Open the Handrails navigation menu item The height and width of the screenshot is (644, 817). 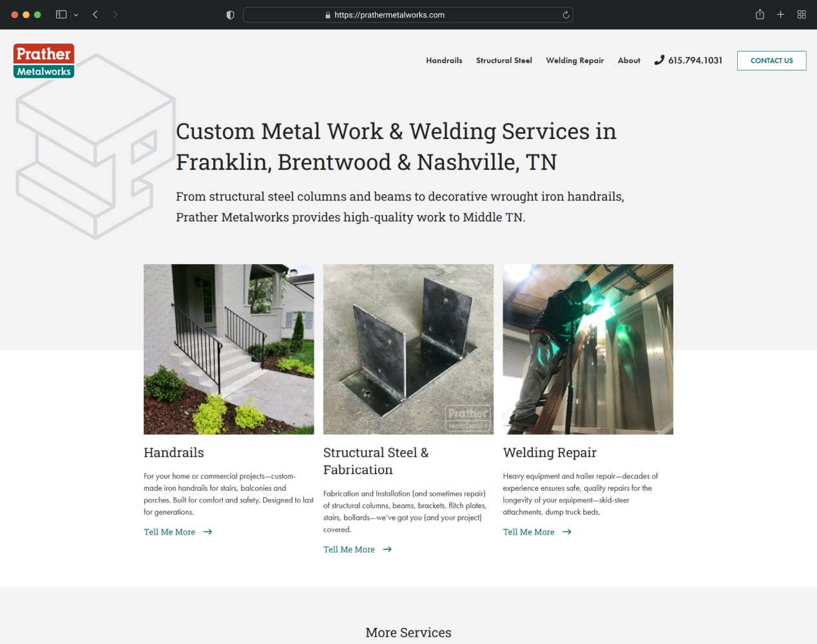point(444,61)
